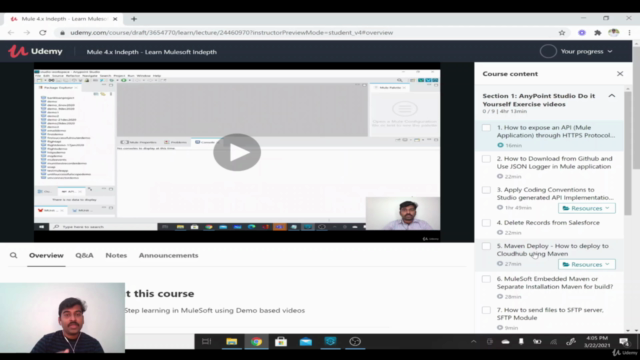Click the browser back arrow

point(11,33)
